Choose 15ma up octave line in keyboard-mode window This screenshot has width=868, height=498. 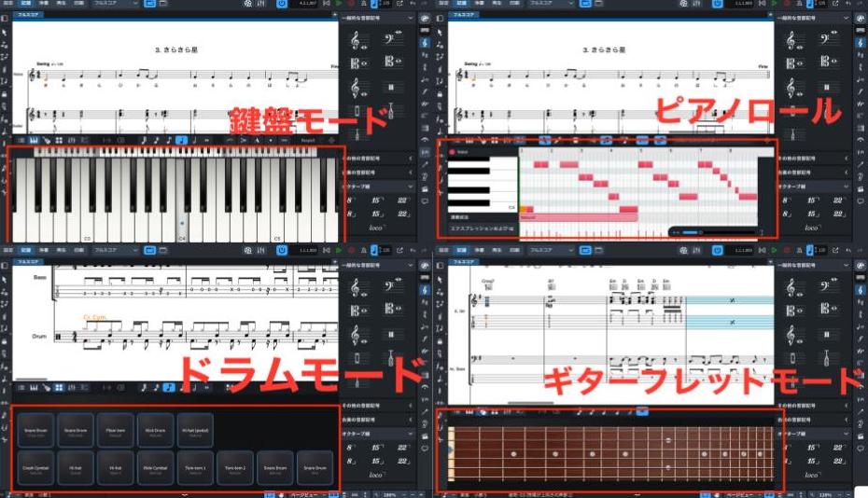pyautogui.click(x=376, y=200)
